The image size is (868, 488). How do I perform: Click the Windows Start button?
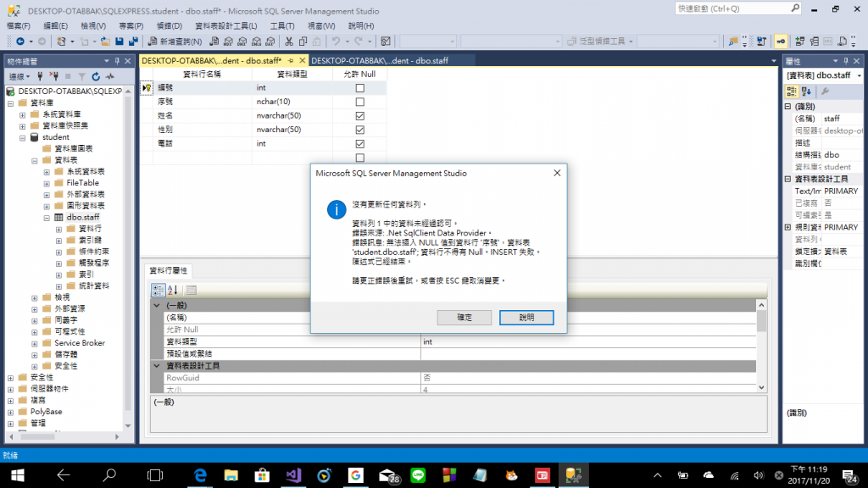click(18, 475)
